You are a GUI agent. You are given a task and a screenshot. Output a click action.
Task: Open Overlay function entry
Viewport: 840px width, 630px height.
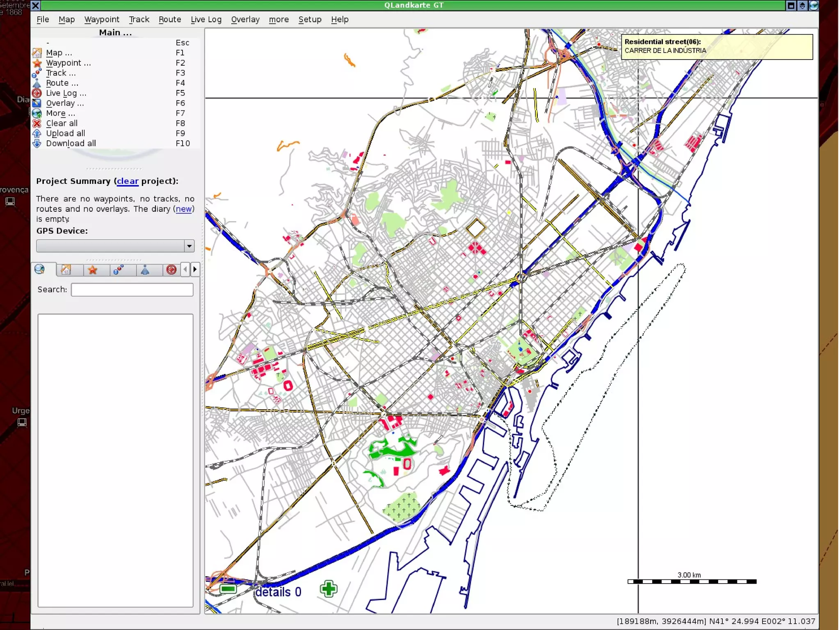click(65, 103)
